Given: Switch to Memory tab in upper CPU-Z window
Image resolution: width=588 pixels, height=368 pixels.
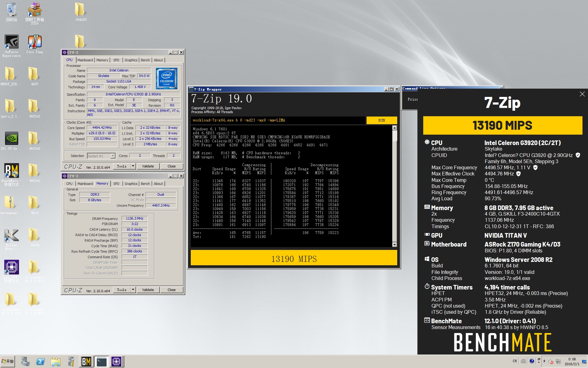Looking at the screenshot, I should (x=102, y=60).
